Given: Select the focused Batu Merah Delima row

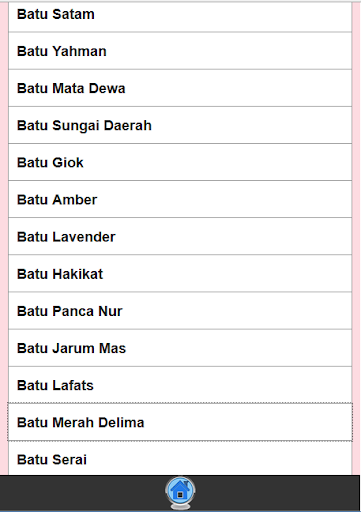Looking at the screenshot, I should click(180, 422).
